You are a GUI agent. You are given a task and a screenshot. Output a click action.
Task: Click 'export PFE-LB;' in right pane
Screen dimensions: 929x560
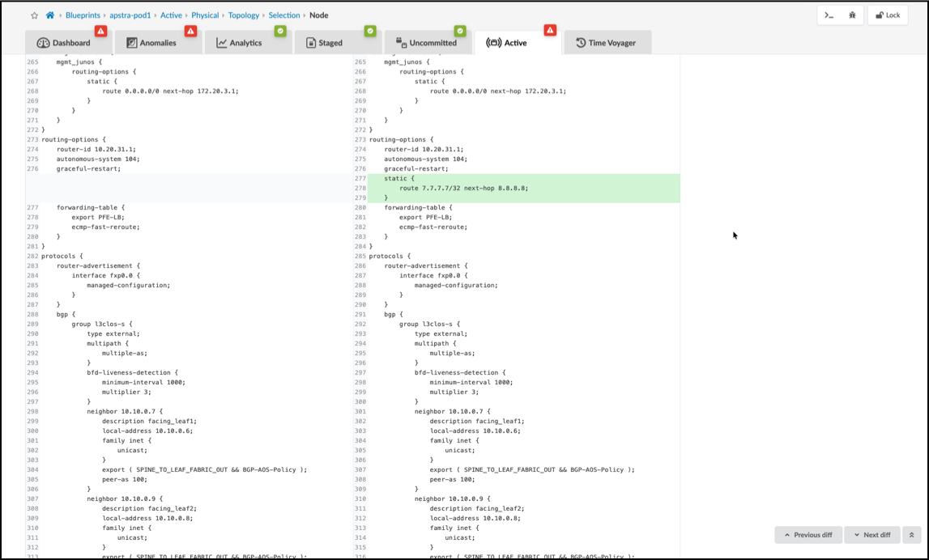pos(425,217)
